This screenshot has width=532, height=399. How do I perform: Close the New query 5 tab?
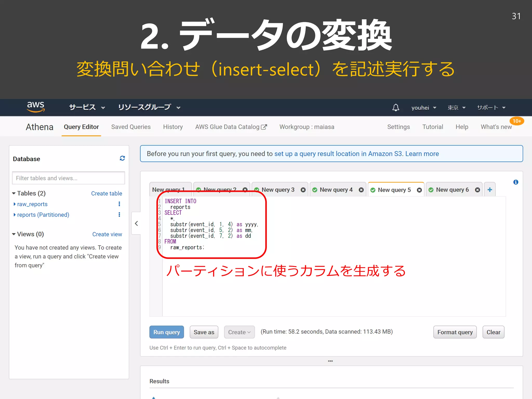pos(419,190)
